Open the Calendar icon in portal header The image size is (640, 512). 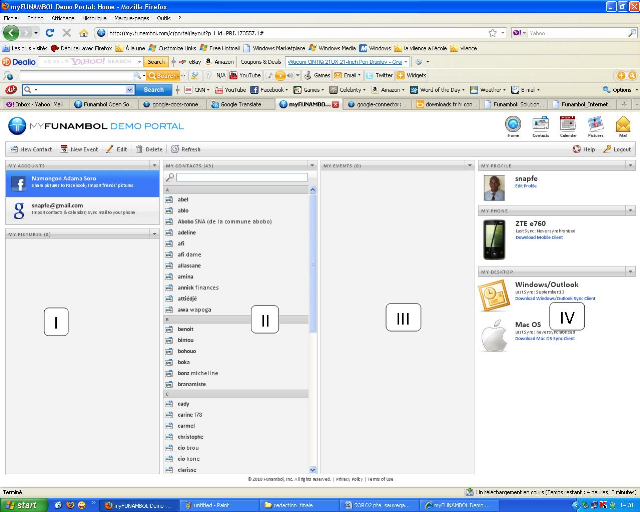[567, 124]
